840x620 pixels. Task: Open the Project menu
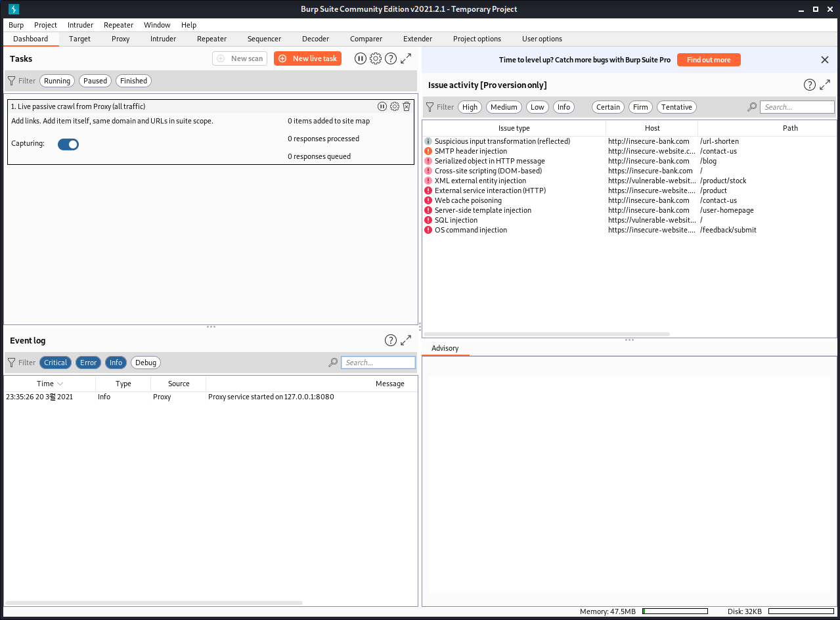point(46,25)
